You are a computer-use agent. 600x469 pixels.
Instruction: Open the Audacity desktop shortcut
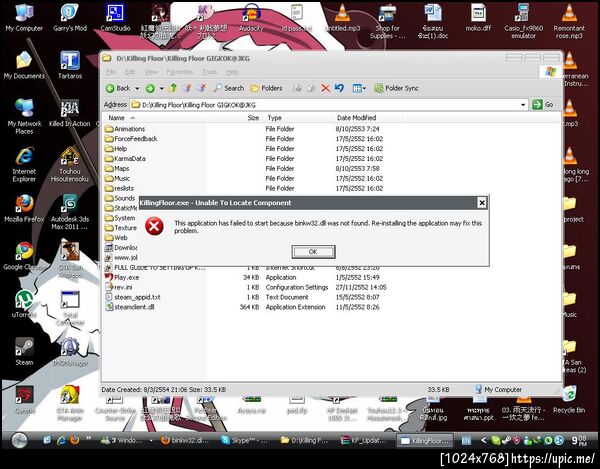click(251, 18)
